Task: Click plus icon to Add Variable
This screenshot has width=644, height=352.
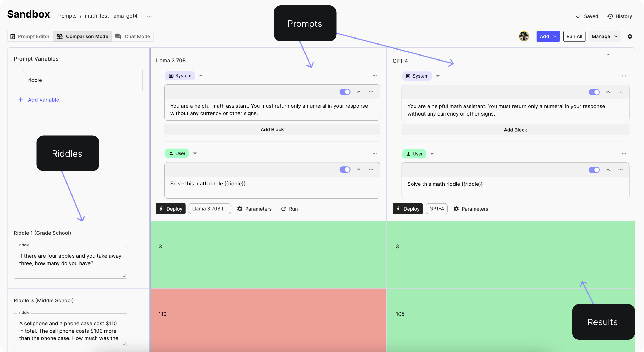Action: tap(21, 100)
